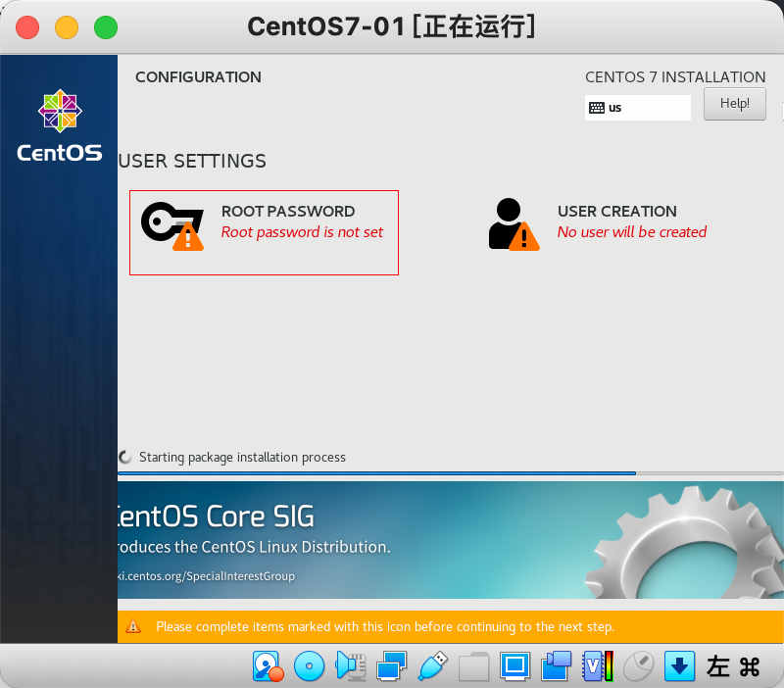Click the shared folders status icon
Screen dimensions: 784x688
pyautogui.click(x=473, y=666)
